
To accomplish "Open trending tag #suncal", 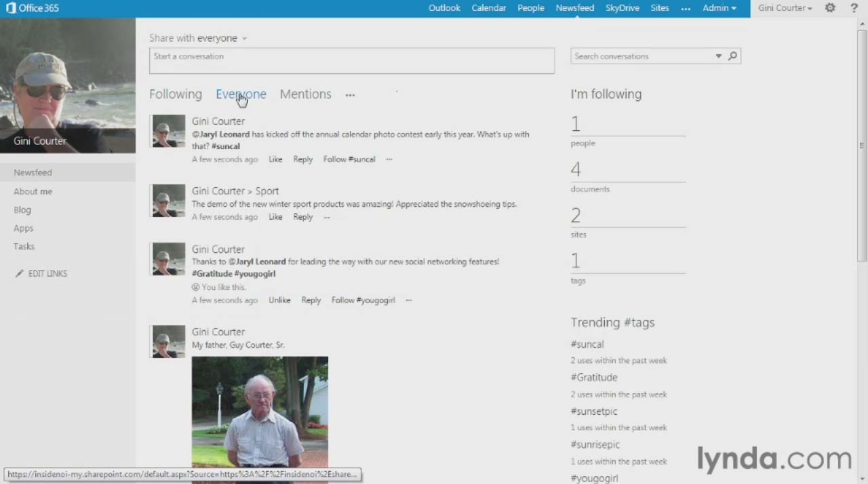I will click(x=587, y=344).
